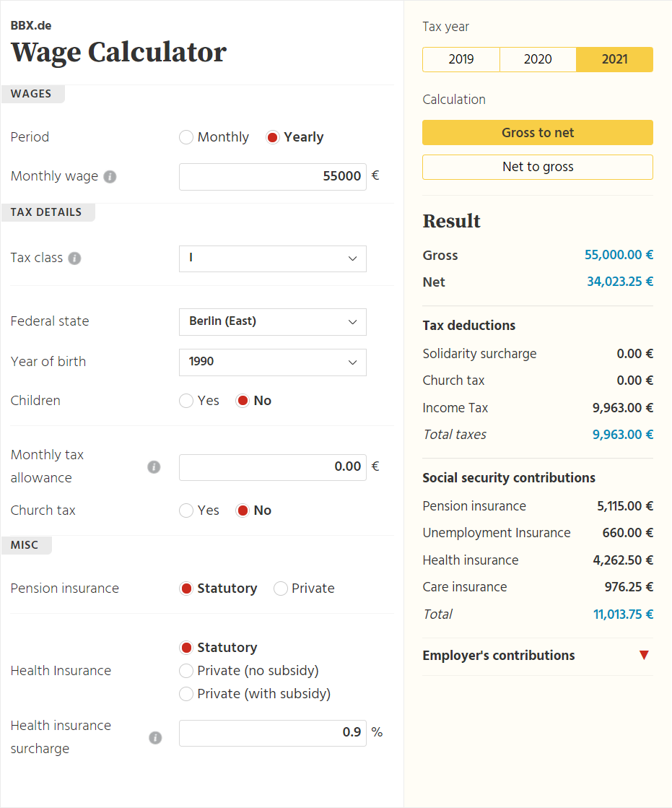Open the Tax class info icon
This screenshot has height=808, width=672.
(74, 259)
